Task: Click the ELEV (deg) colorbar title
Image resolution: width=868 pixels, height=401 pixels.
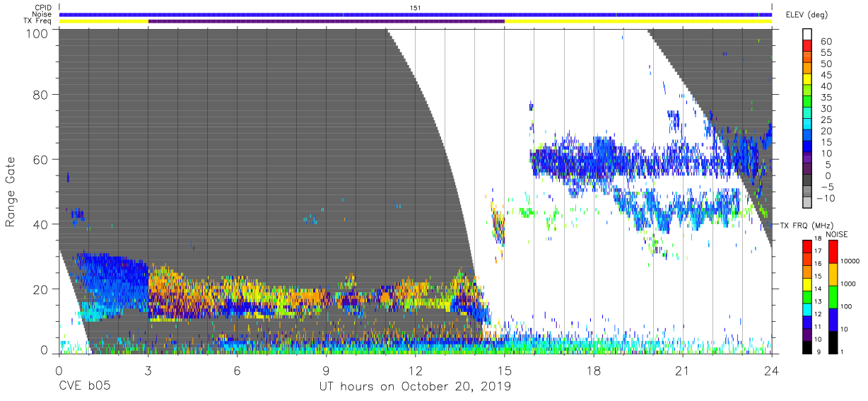Action: (807, 14)
